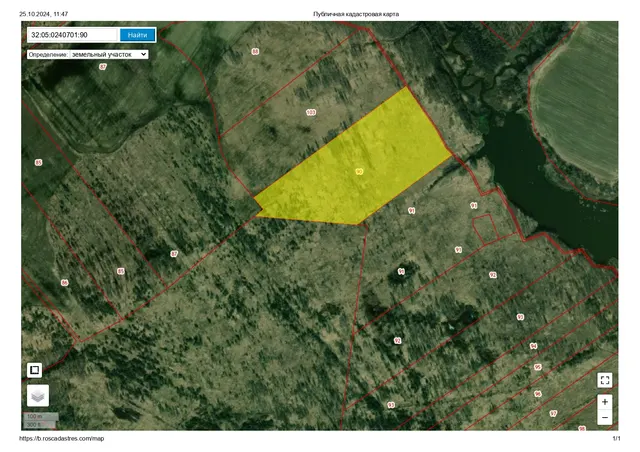The width and height of the screenshot is (640, 452).
Task: Click parcel label 97
Action: [553, 414]
